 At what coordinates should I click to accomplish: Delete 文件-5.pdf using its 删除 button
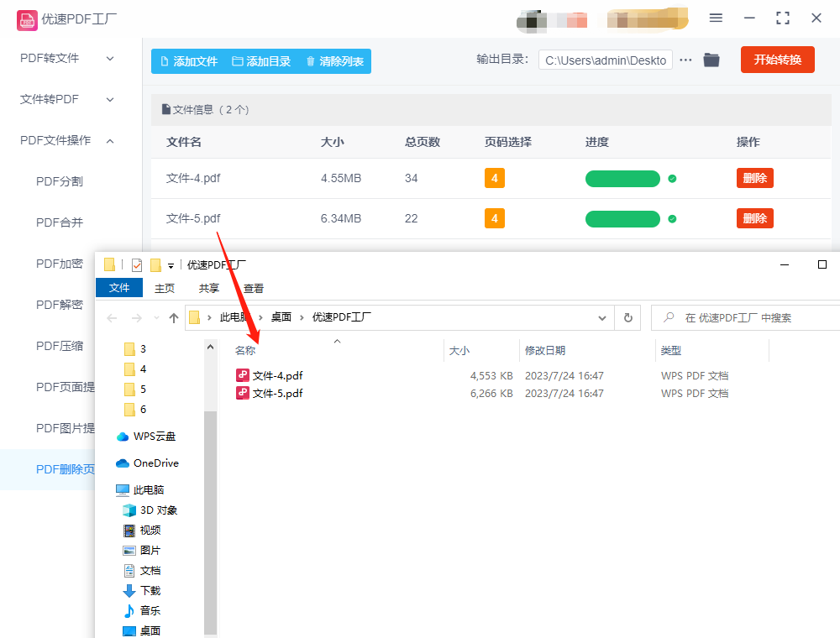pyautogui.click(x=755, y=218)
